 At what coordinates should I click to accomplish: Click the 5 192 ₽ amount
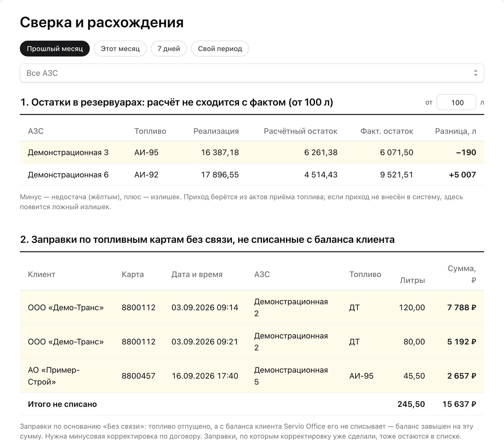coord(462,342)
